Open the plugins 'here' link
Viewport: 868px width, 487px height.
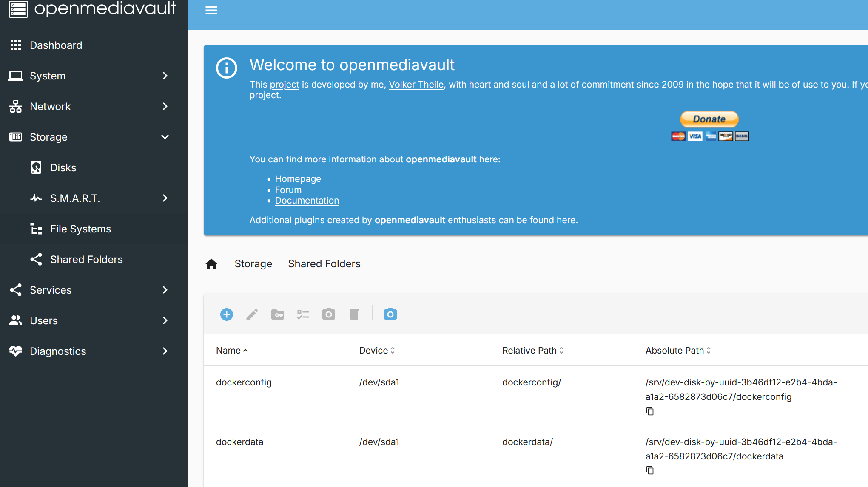click(566, 220)
